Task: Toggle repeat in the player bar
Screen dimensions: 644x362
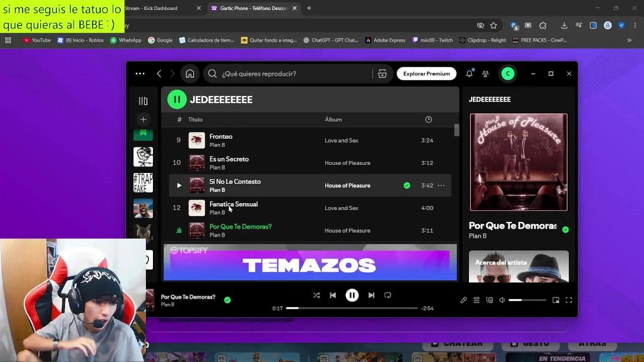Action: pos(387,295)
